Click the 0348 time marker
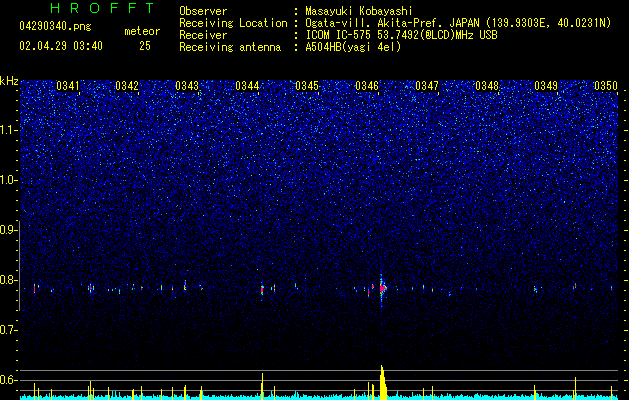Viewport: 629px width, 400px height. click(487, 86)
